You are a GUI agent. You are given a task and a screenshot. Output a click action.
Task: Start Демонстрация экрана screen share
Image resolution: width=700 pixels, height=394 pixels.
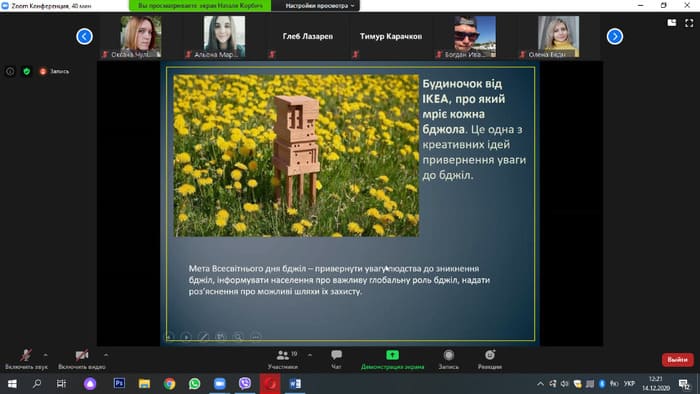pyautogui.click(x=392, y=360)
